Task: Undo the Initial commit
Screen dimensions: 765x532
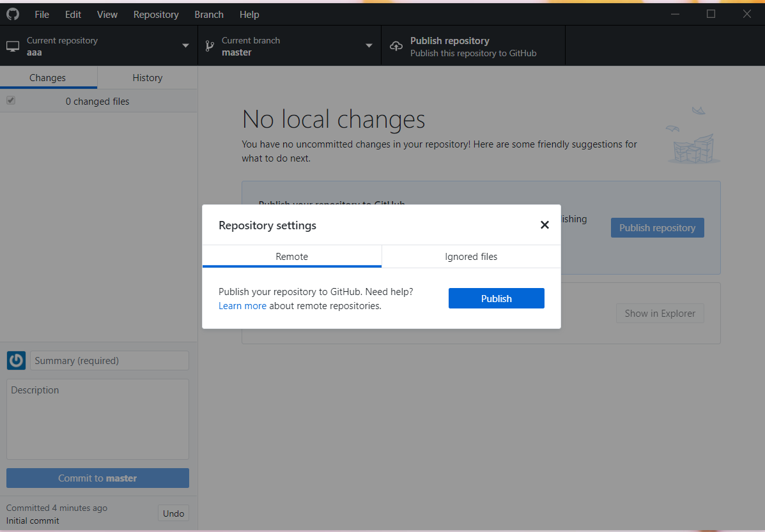Action: [x=173, y=513]
